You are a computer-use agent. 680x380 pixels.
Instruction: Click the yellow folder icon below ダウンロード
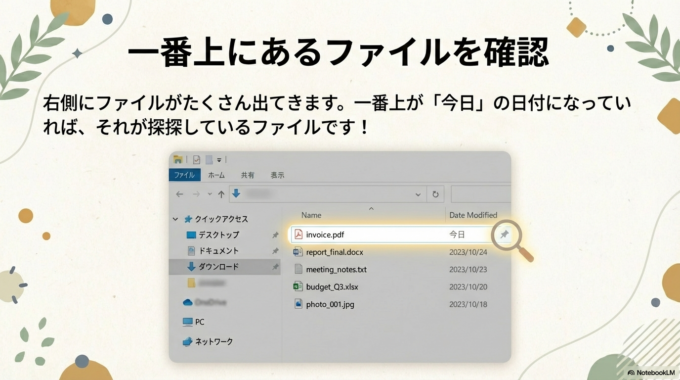tap(191, 283)
